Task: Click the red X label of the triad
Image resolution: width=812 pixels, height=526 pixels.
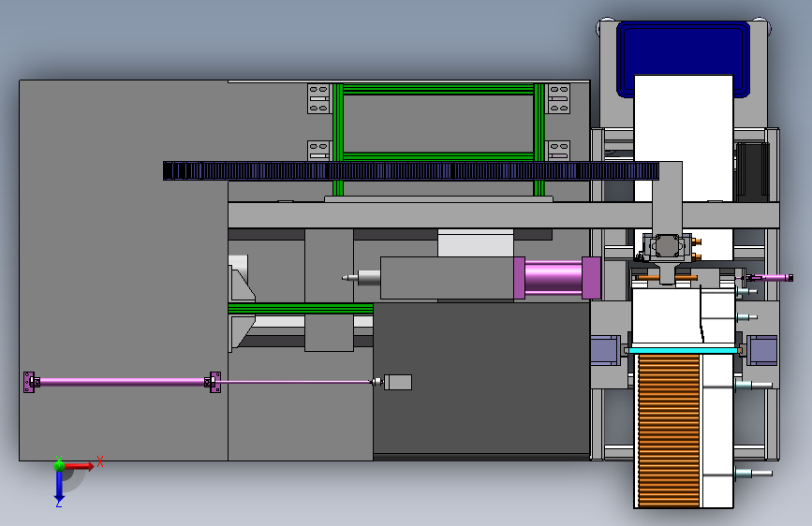Action: pyautogui.click(x=100, y=461)
